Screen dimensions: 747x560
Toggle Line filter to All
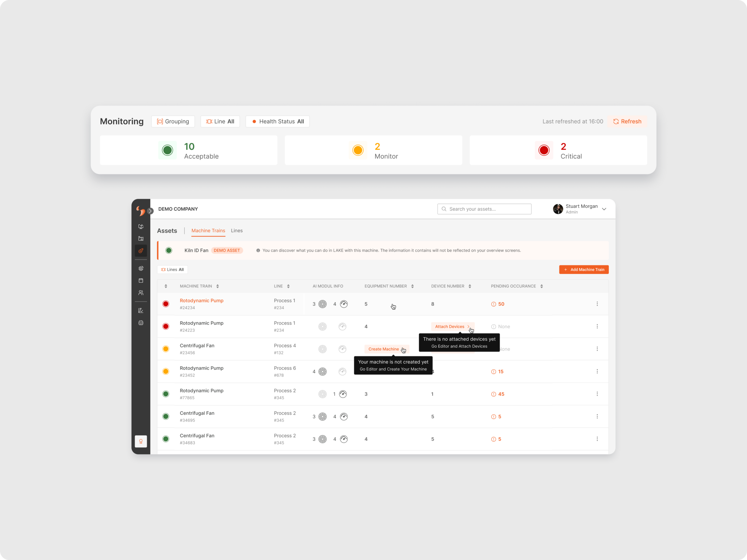point(221,122)
